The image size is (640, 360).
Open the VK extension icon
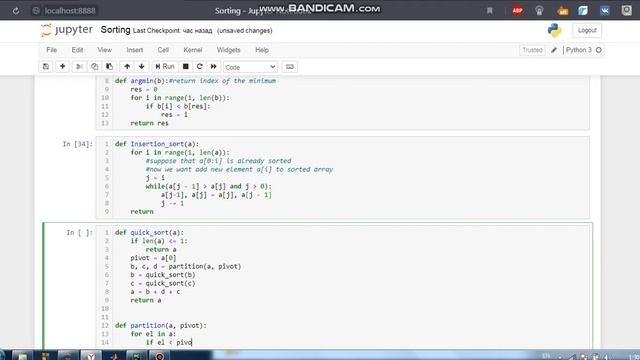tap(605, 11)
